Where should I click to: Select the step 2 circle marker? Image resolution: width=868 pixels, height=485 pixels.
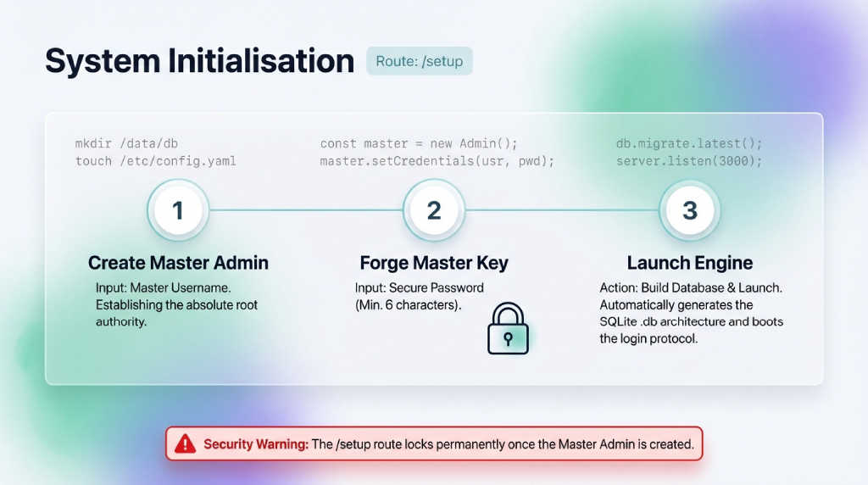433,210
